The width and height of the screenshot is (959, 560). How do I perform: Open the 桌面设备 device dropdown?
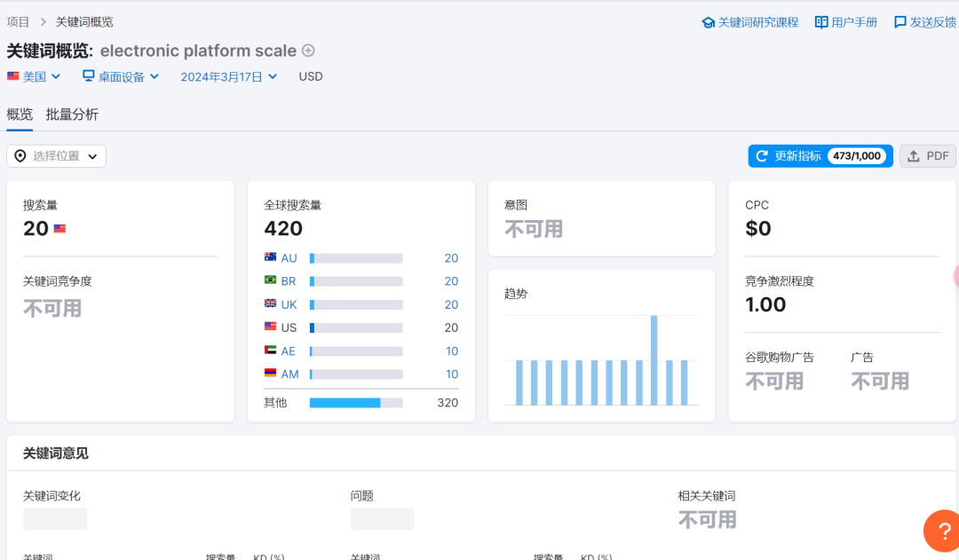[x=120, y=76]
